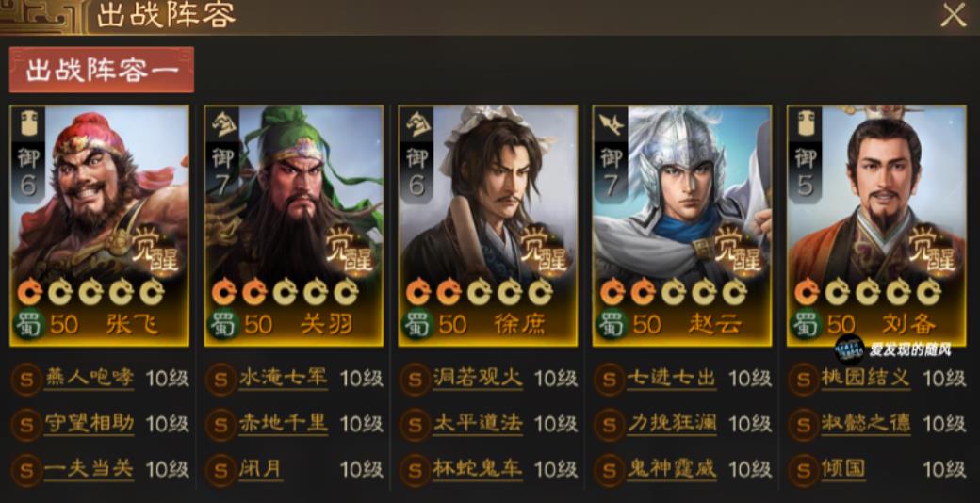Screen dimensions: 980x503
Task: Click the S rank icon beside 七进七出
Action: [x=609, y=379]
